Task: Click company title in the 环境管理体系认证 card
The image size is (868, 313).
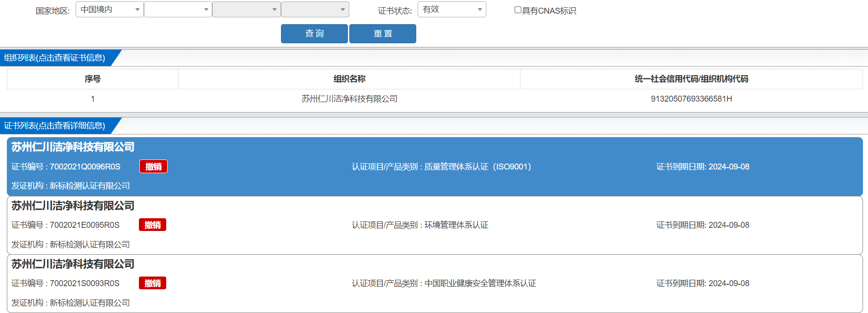Action: click(73, 206)
